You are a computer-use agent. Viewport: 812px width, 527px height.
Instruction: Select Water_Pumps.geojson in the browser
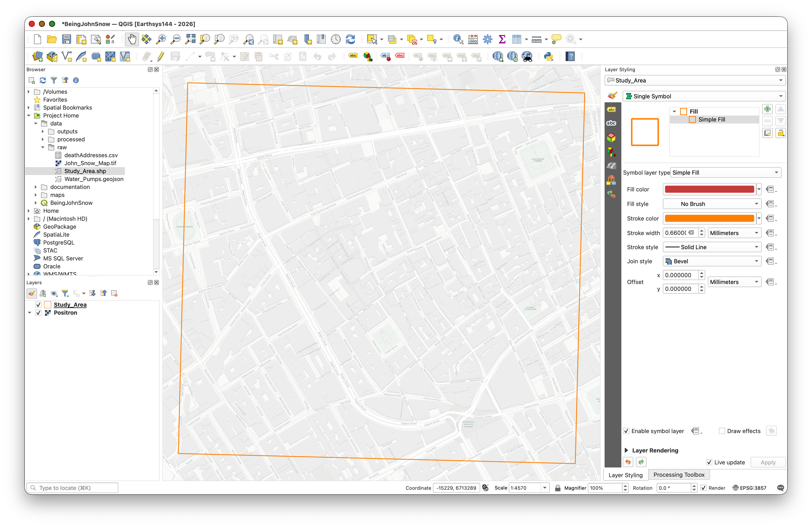(x=94, y=179)
